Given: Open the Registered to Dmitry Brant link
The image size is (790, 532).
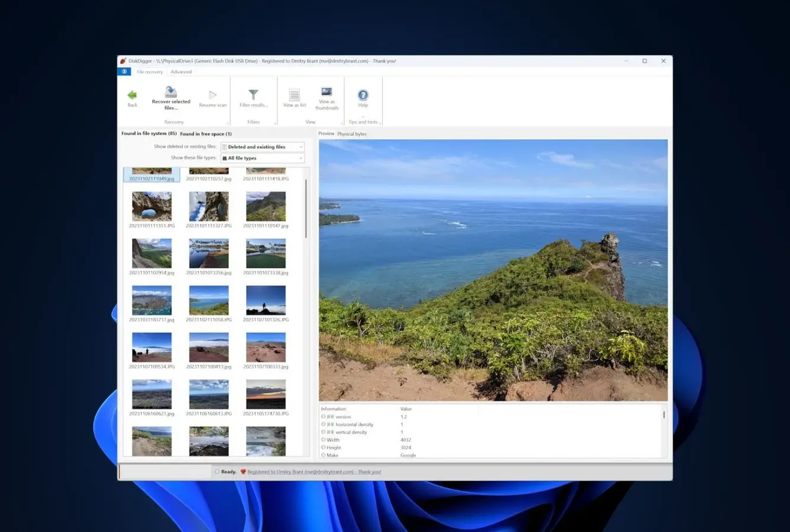Looking at the screenshot, I should pyautogui.click(x=314, y=472).
